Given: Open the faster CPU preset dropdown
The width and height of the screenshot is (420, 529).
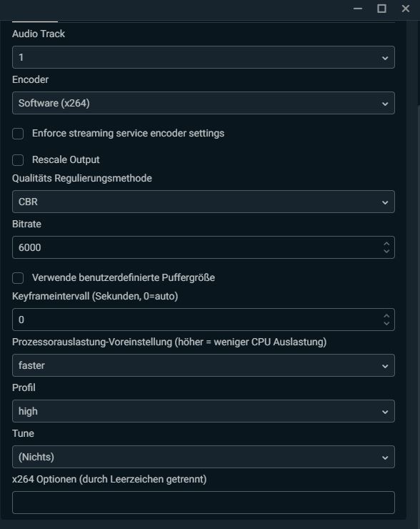Looking at the screenshot, I should [x=204, y=365].
